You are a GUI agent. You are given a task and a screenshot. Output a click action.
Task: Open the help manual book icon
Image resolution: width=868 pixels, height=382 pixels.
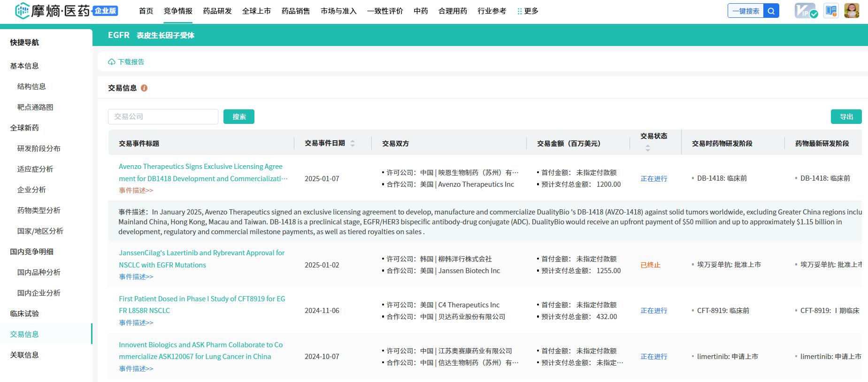[831, 11]
